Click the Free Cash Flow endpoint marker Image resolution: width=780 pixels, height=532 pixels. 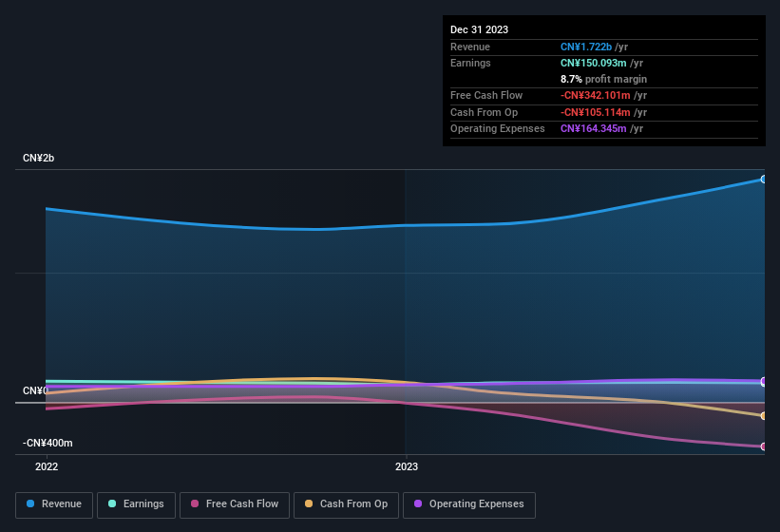(764, 446)
